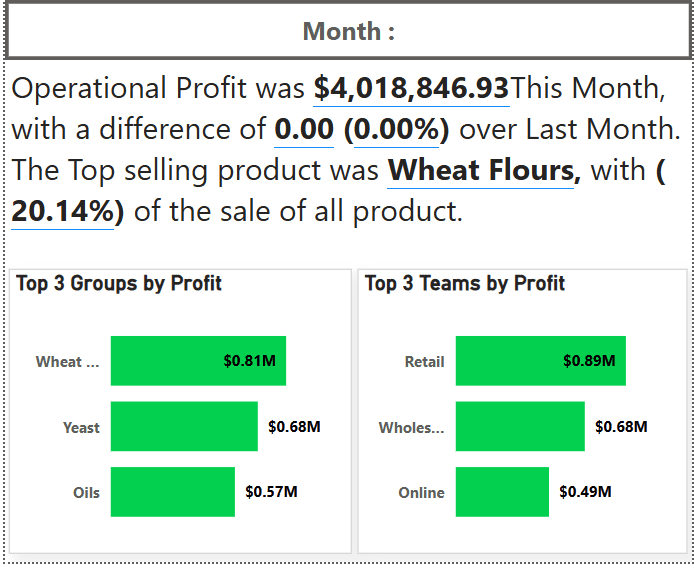
Task: Select the $4,018,846.93 operational profit value
Action: (411, 88)
